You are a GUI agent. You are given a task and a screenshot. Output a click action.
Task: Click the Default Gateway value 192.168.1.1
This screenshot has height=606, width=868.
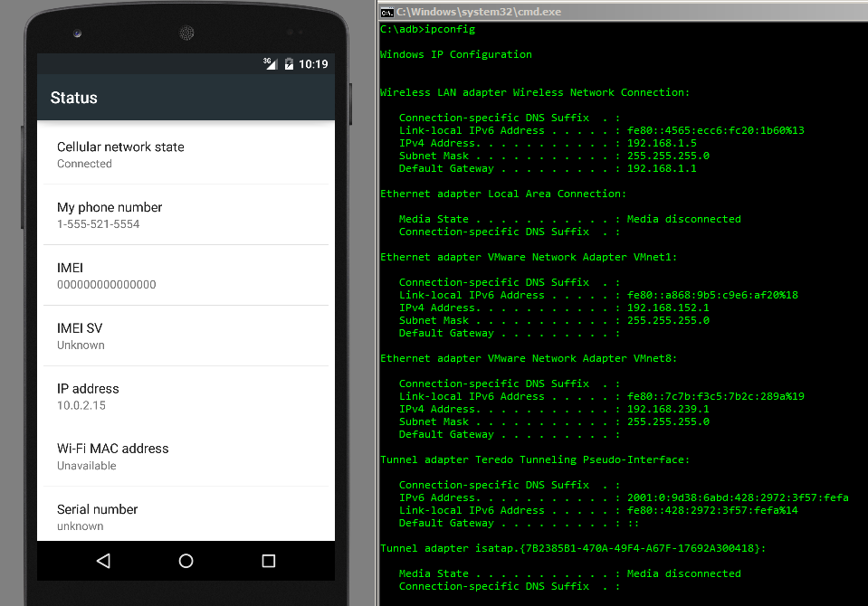coord(662,168)
